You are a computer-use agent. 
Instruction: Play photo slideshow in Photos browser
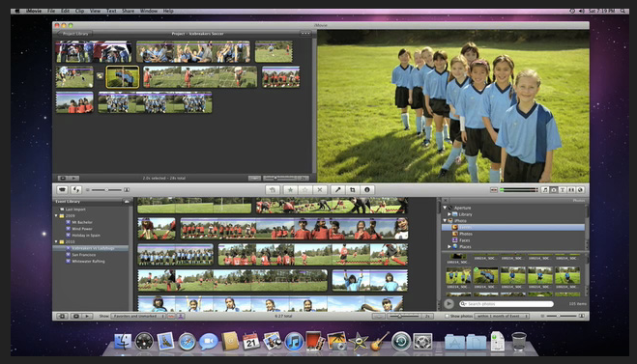click(x=449, y=303)
